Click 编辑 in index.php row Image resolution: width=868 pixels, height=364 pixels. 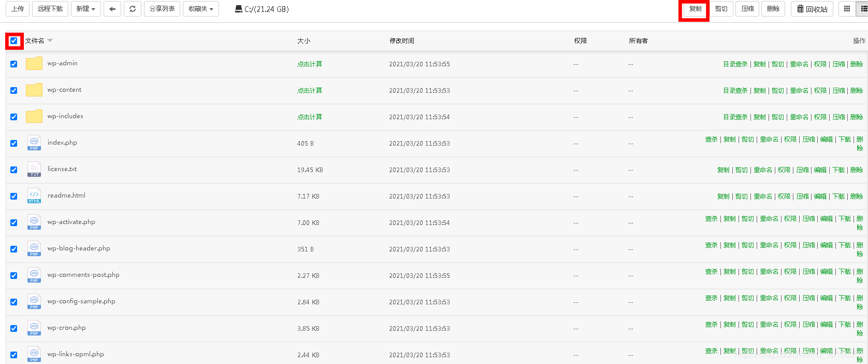[x=827, y=139]
